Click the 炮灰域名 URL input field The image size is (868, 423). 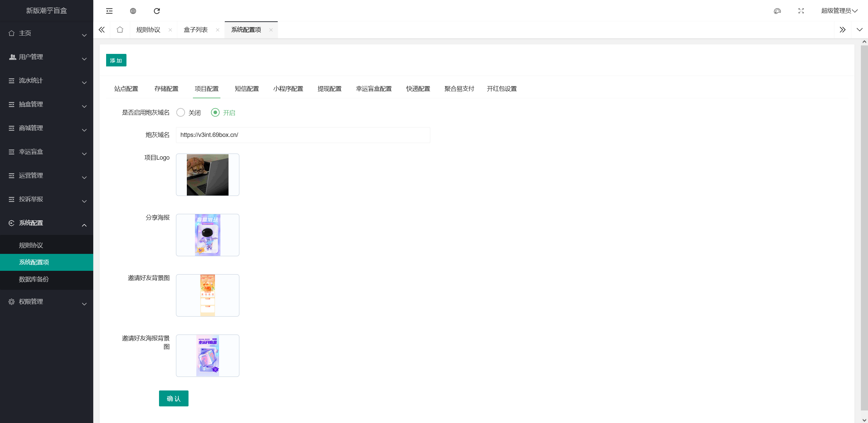tap(303, 135)
